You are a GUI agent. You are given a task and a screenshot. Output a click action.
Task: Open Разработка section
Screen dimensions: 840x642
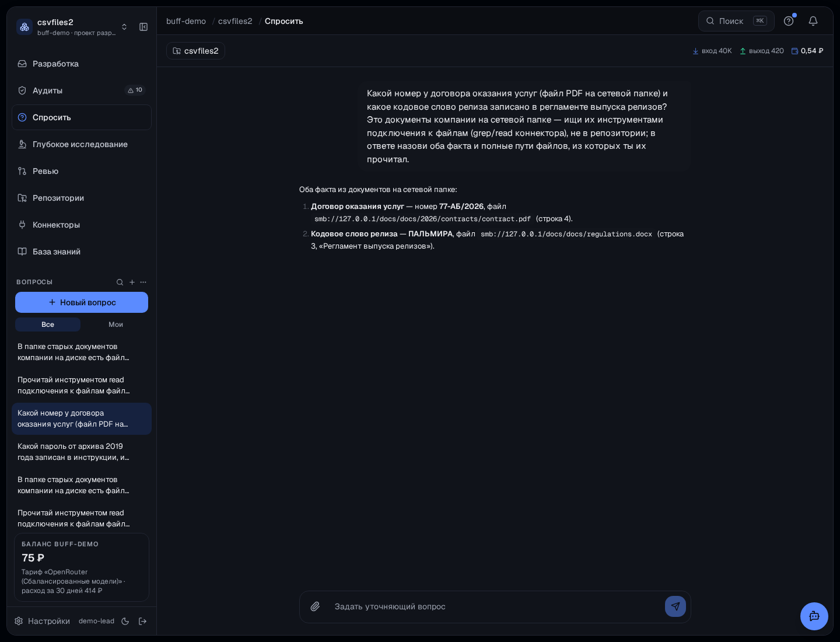[82, 64]
